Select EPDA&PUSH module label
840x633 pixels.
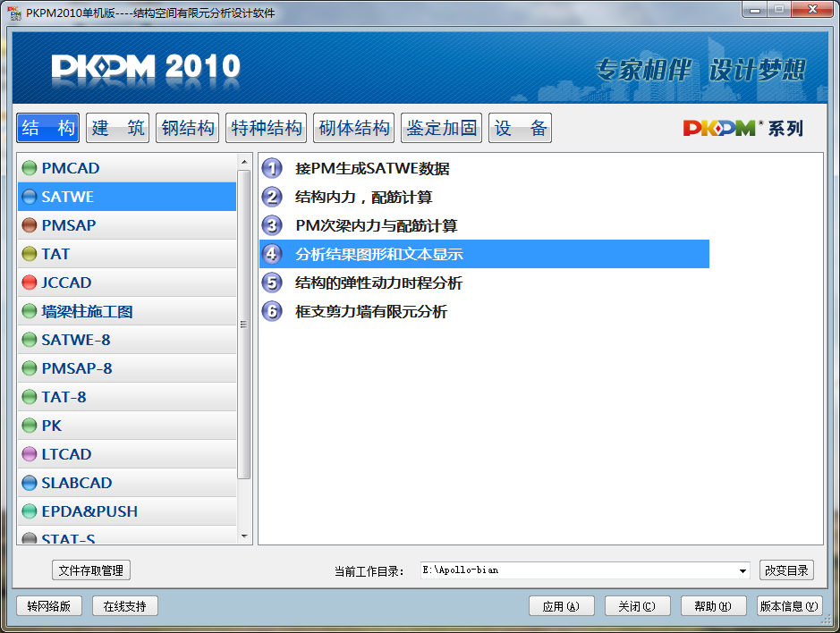click(x=89, y=511)
